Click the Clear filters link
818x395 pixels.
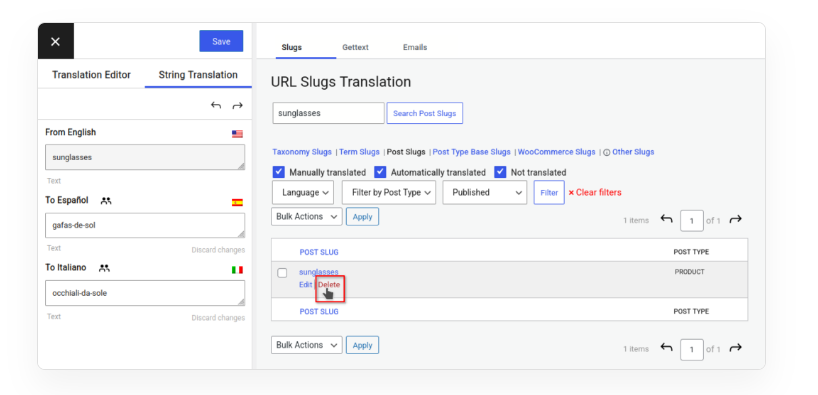595,193
